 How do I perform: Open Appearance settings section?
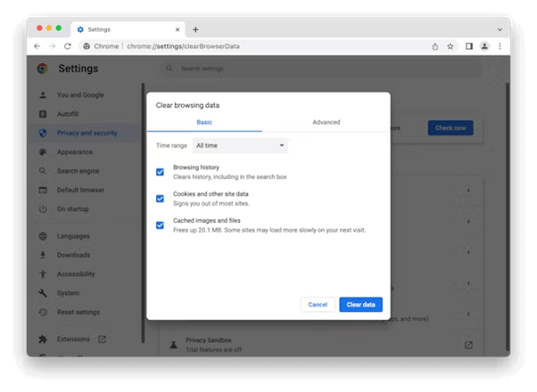[75, 151]
